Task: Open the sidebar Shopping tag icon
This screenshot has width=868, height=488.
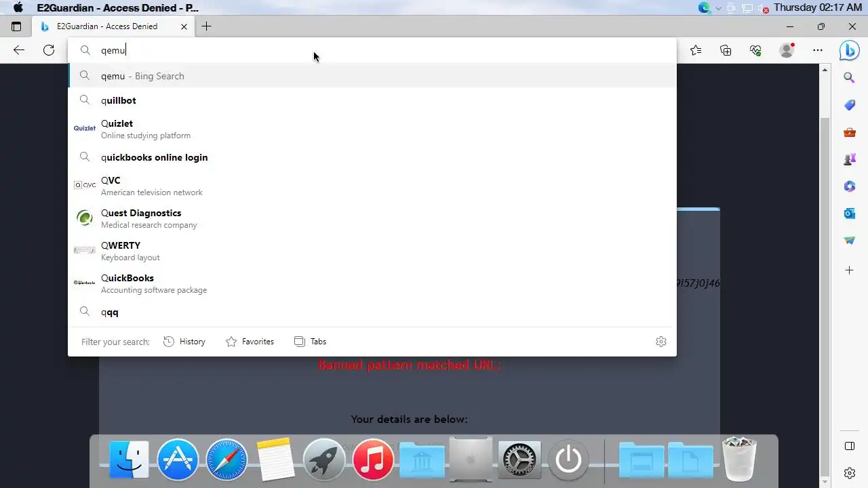Action: click(x=849, y=105)
